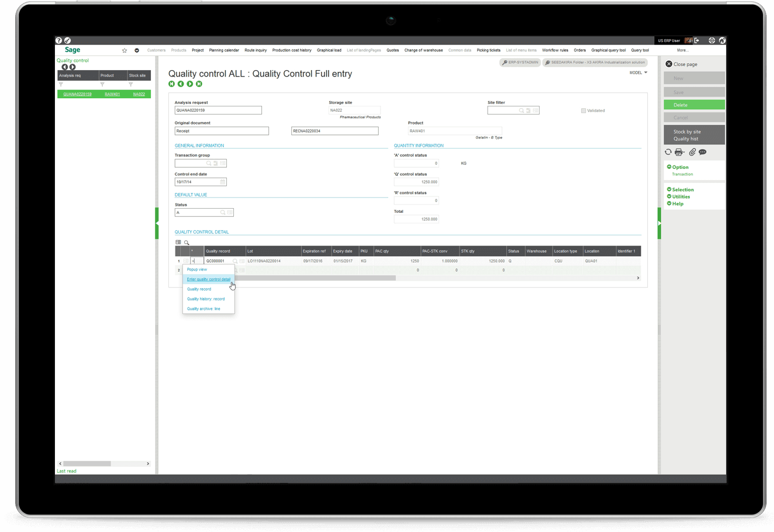Viewport: 774px width, 532px height.
Task: Open the More... menu
Action: tap(683, 50)
